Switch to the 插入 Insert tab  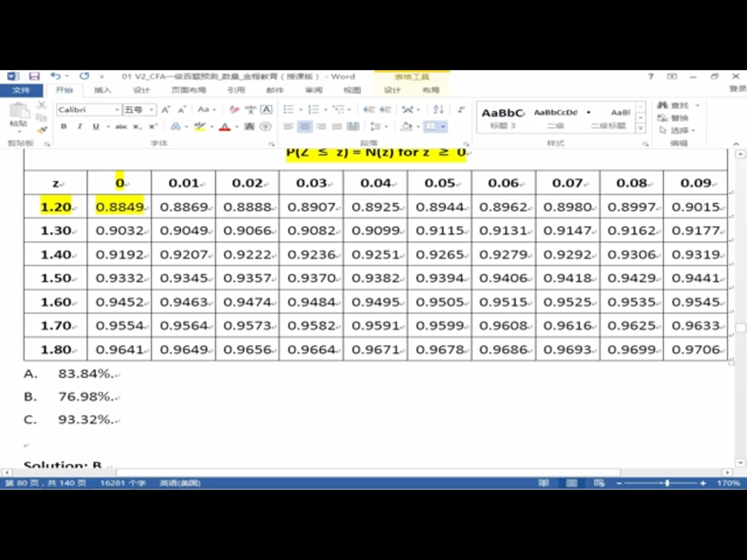[x=102, y=90]
